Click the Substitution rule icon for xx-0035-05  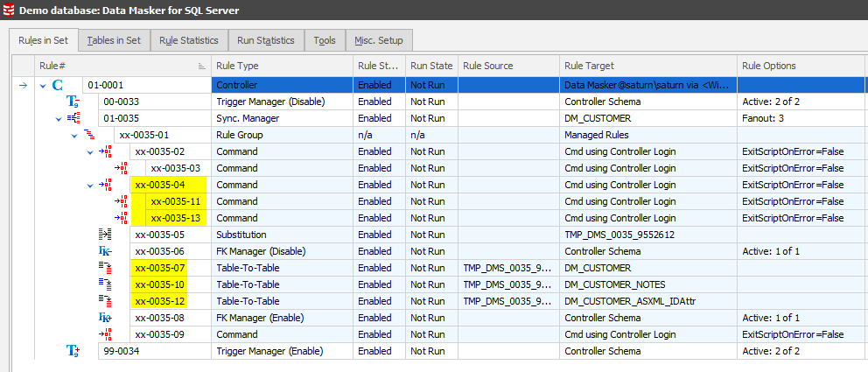tap(106, 235)
